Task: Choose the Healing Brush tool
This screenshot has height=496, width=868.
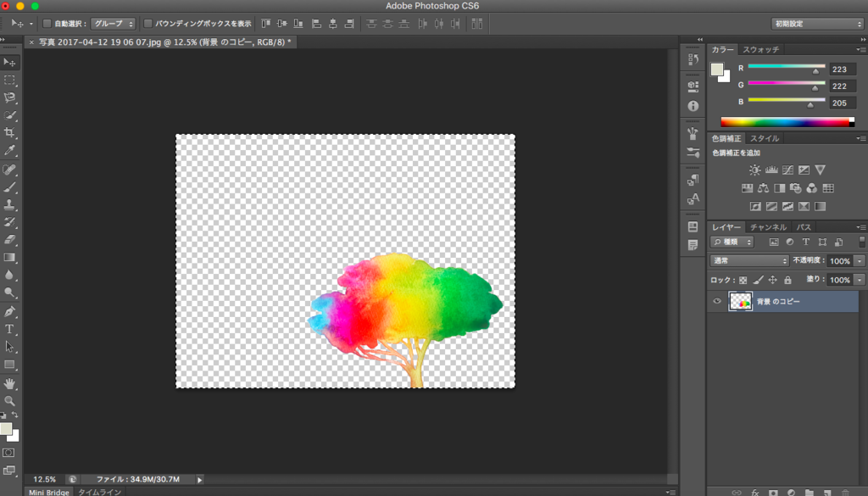Action: (9, 170)
